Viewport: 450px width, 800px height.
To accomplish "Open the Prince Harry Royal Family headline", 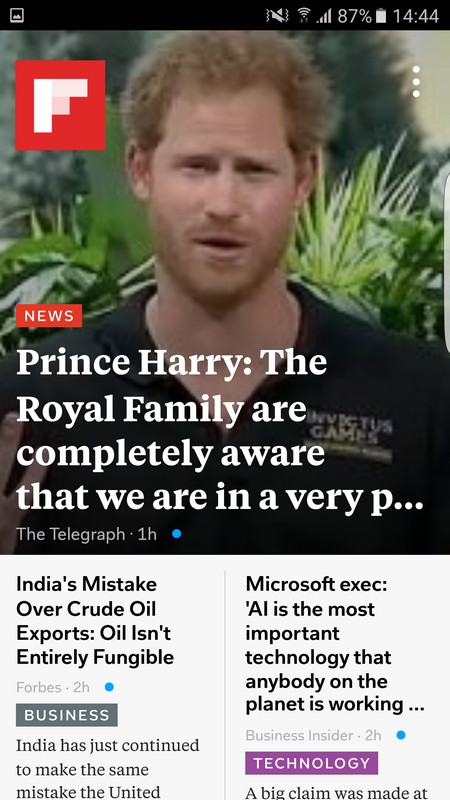I will click(220, 431).
